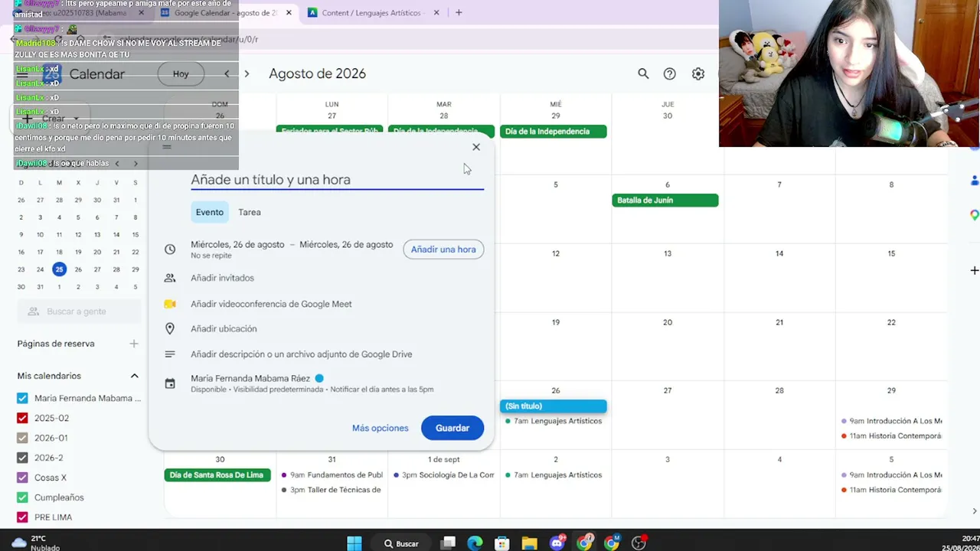Screen dimensions: 980x551
Task: Open Task View in the taskbar
Action: click(x=449, y=543)
